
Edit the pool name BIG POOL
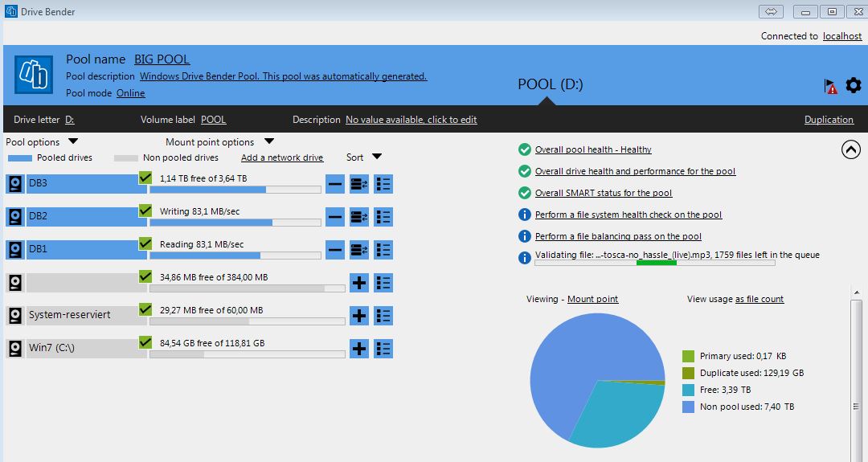162,59
